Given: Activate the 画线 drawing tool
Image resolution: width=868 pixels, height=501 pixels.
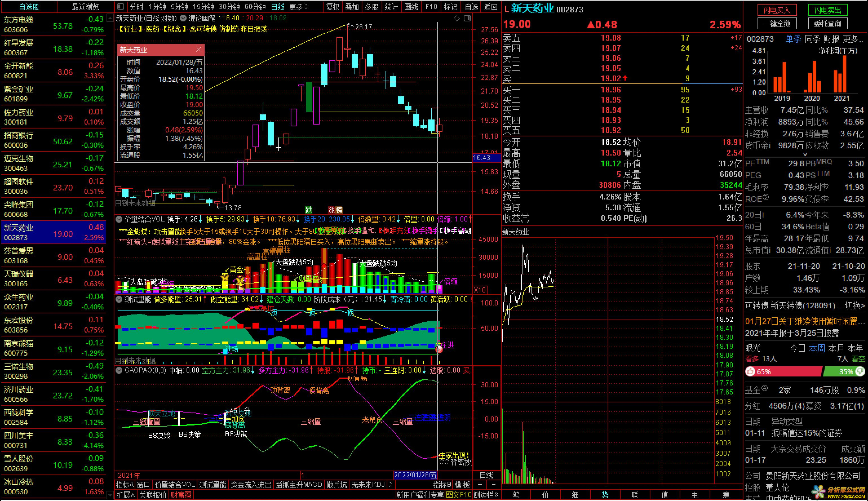Looking at the screenshot, I should pyautogui.click(x=411, y=7).
